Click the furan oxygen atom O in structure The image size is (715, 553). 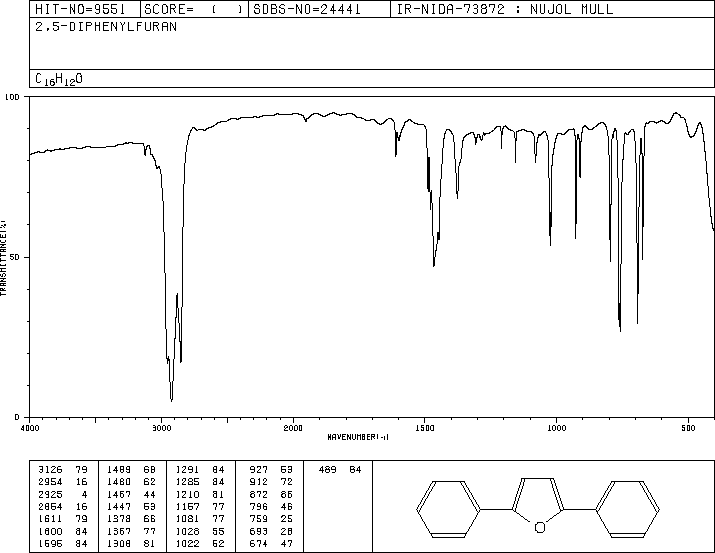[540, 528]
